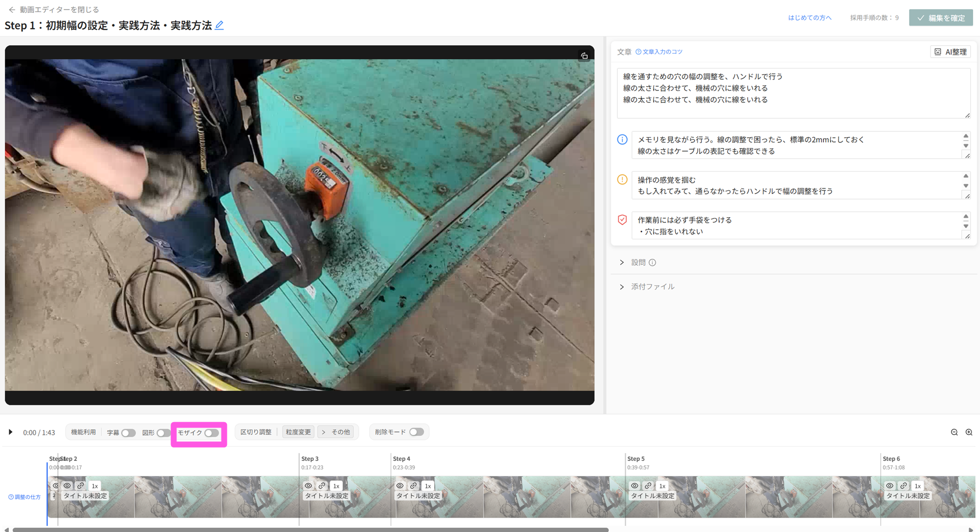Viewport: 980px width, 532px height.
Task: Select the 粒度変更 item
Action: 298,432
